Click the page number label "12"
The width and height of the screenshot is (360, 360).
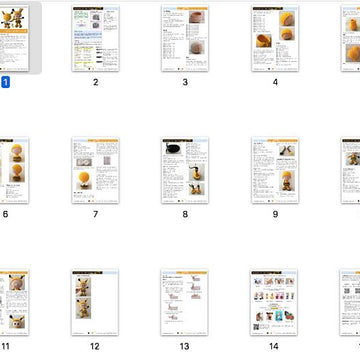point(95,346)
